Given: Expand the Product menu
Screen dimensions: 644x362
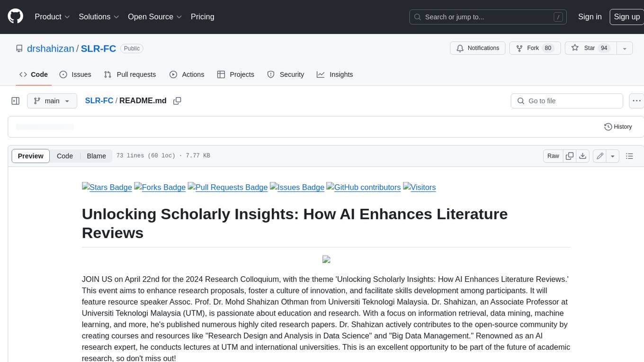Looking at the screenshot, I should click(x=52, y=17).
